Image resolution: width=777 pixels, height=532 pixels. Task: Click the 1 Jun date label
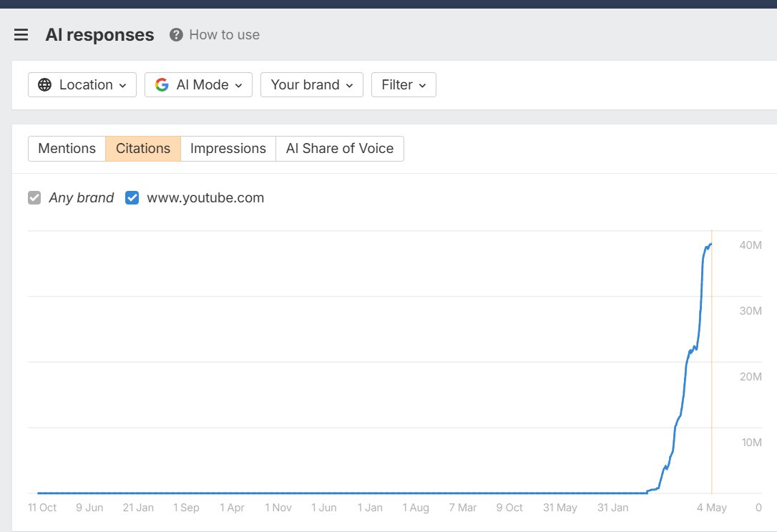tap(323, 508)
